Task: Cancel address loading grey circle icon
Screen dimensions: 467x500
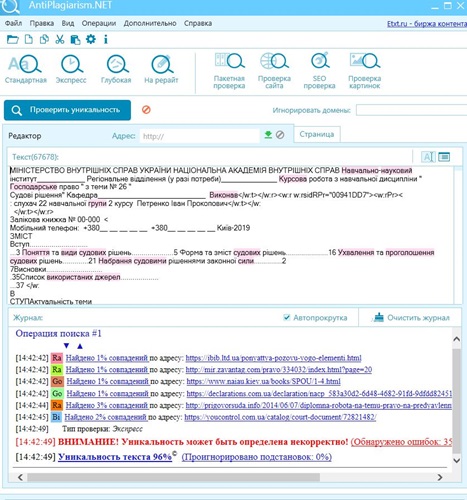Action: [x=280, y=135]
